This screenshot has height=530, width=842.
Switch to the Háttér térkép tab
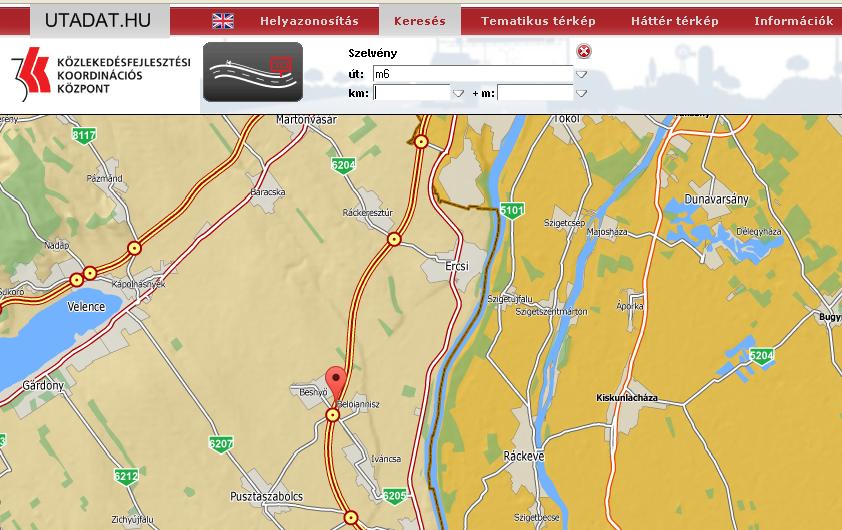(x=674, y=21)
